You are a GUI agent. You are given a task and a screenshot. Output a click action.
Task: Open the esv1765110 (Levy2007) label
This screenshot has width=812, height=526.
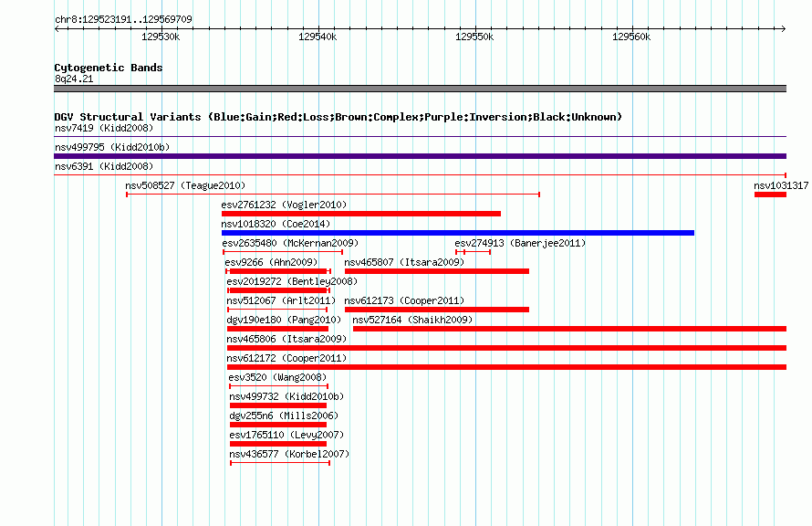(x=286, y=435)
